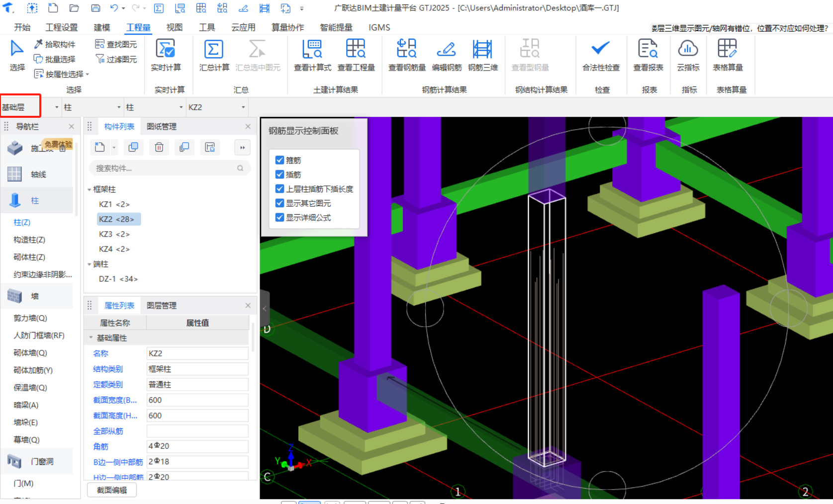Open 云应用 ribbon tab
This screenshot has width=833, height=504.
pos(243,27)
